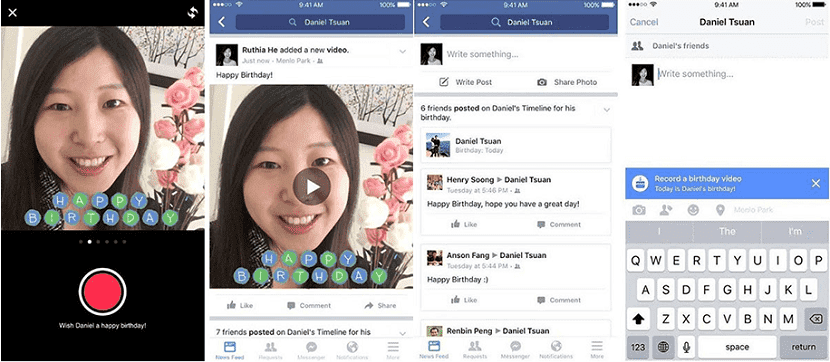
Task: Choose the keyboard suggestion 'The'
Action: point(727,231)
